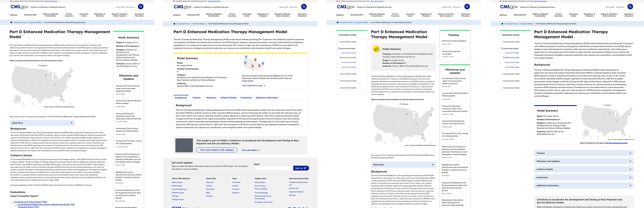Expand Here's how you know, second mockup

214,1
